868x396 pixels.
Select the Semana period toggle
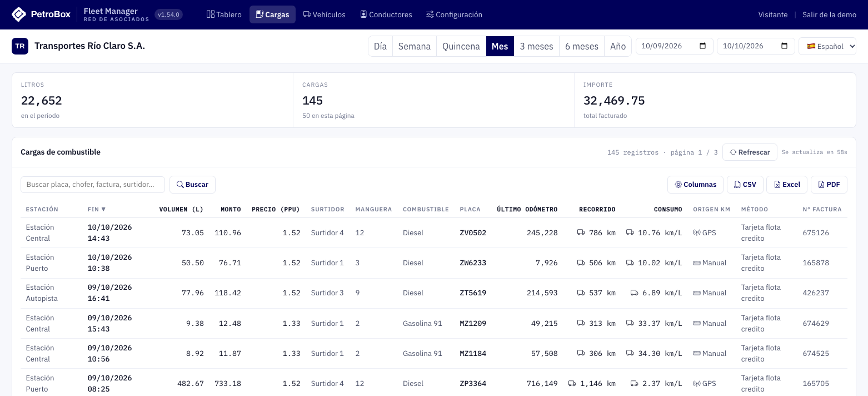click(x=415, y=46)
